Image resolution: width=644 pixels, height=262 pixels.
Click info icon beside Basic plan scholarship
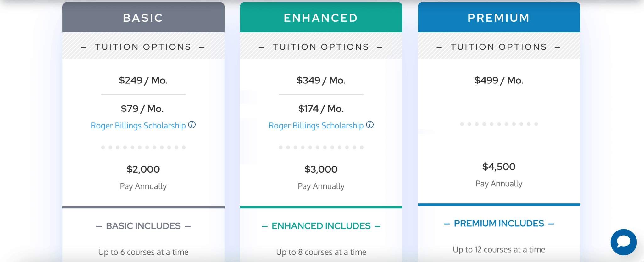[192, 125]
